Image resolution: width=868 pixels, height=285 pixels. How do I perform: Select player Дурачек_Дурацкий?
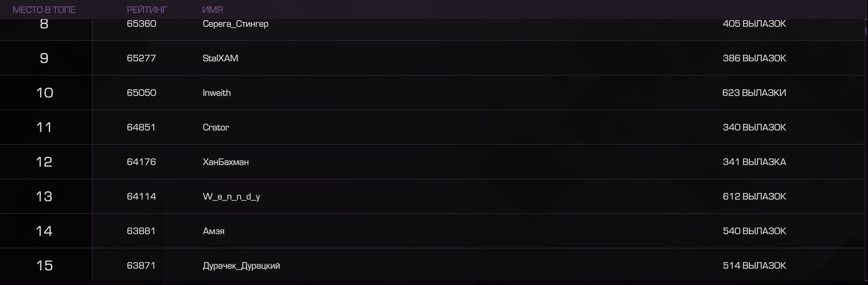pos(241,266)
